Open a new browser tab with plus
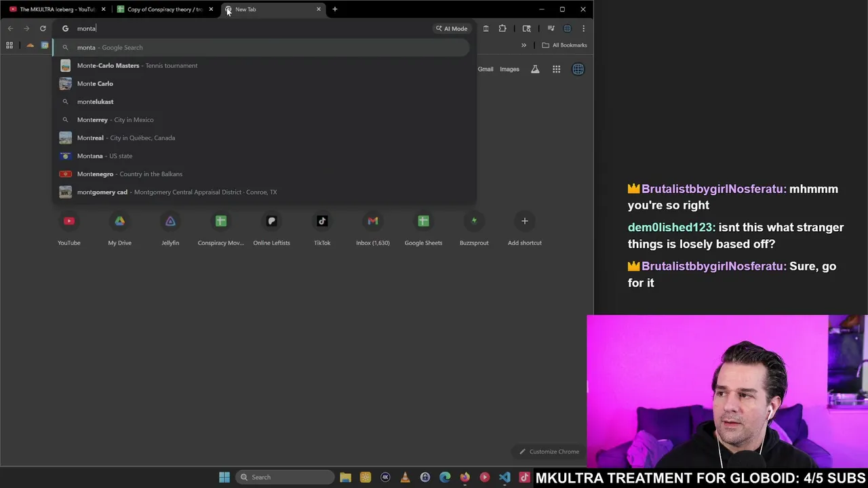Screen dimensions: 868x488 pos(335,9)
